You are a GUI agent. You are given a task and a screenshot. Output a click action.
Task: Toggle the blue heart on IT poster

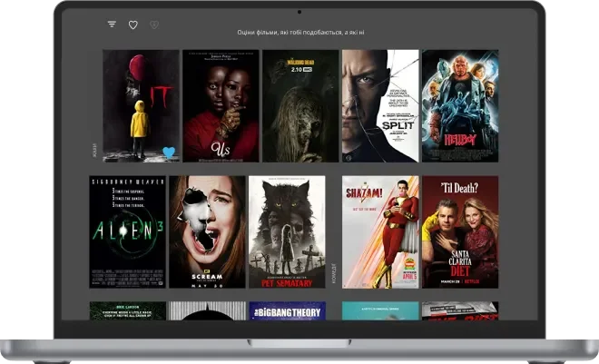(168, 152)
